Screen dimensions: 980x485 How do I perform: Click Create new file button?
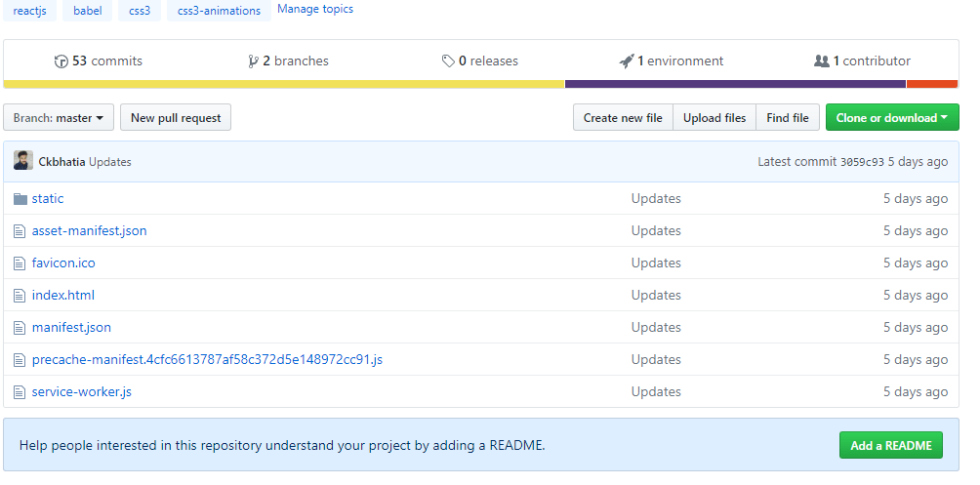[623, 117]
